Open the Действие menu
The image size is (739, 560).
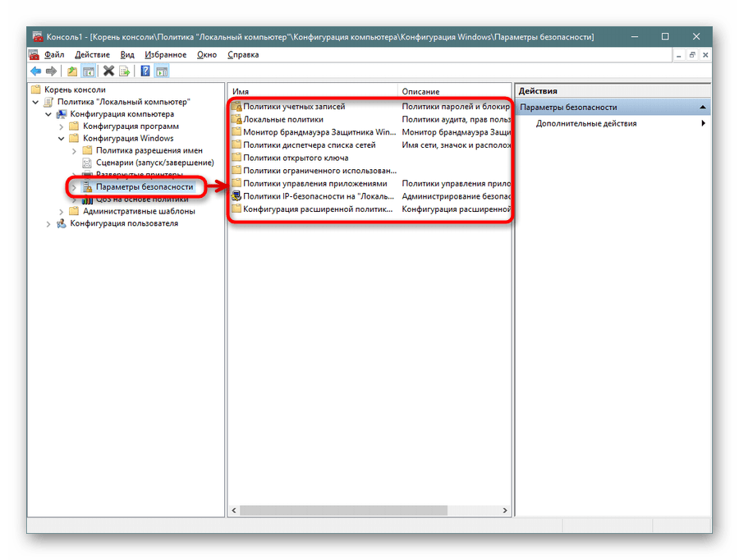(x=92, y=55)
